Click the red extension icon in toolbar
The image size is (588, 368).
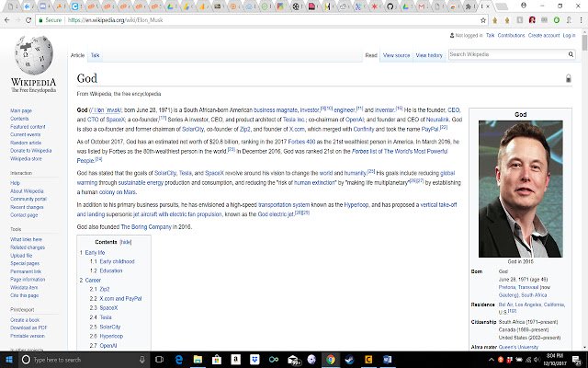pos(532,20)
